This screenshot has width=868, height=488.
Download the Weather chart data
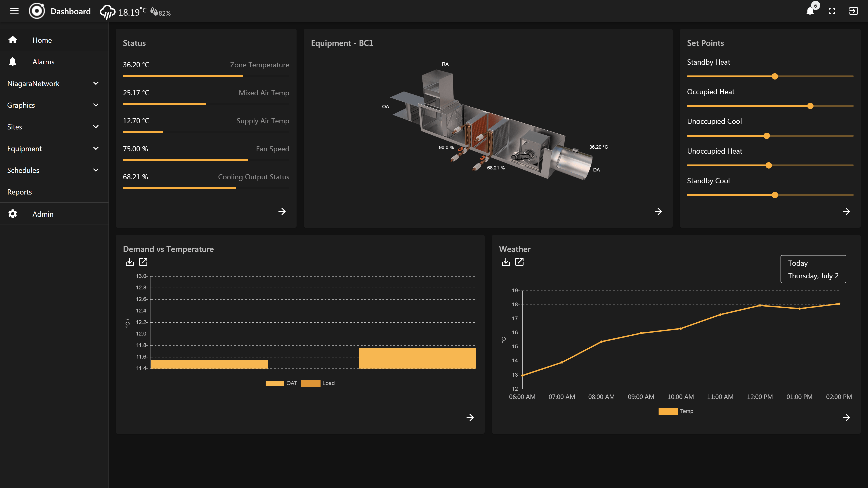click(x=506, y=262)
